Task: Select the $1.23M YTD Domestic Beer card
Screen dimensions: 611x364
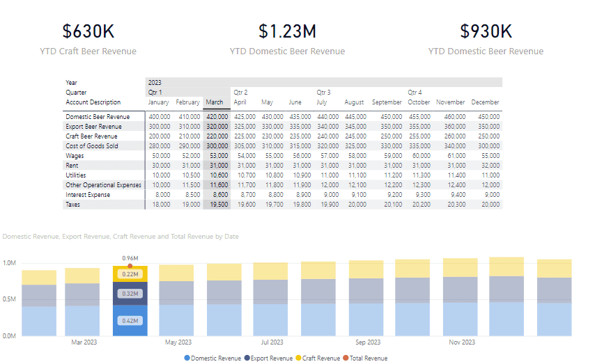Action: coord(287,38)
